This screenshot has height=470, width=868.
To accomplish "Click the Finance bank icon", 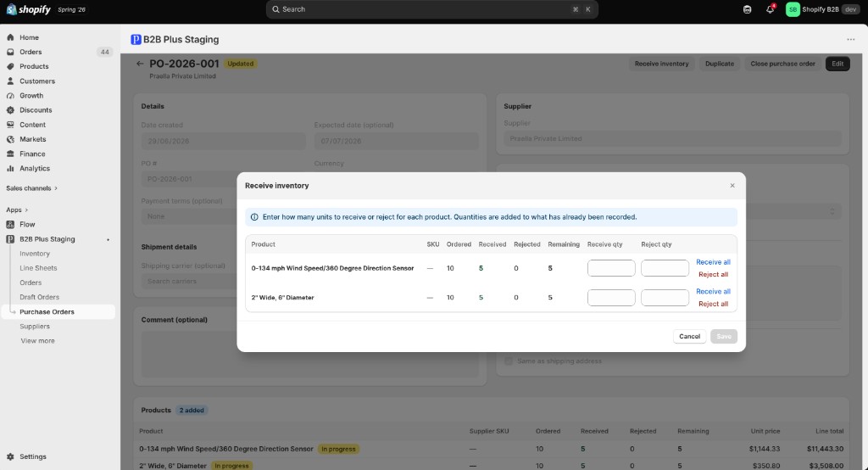I will tap(10, 154).
